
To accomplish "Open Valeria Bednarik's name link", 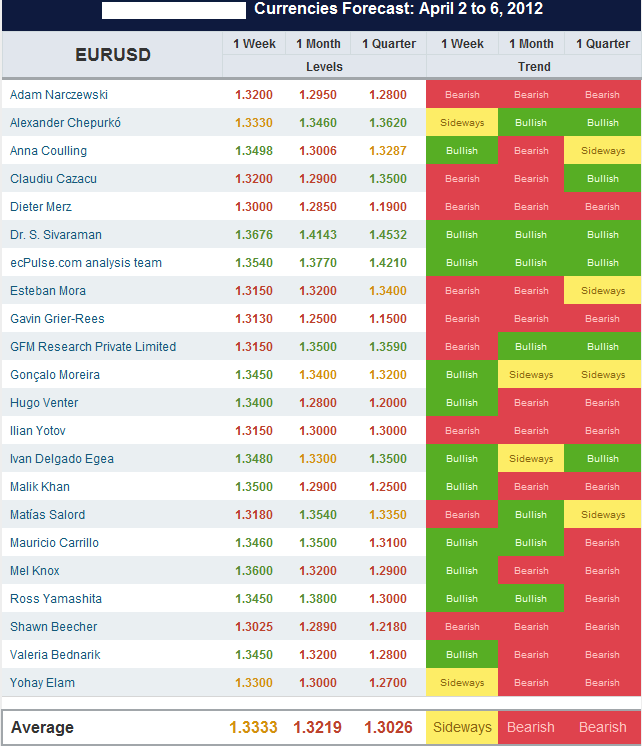I will click(x=55, y=655).
